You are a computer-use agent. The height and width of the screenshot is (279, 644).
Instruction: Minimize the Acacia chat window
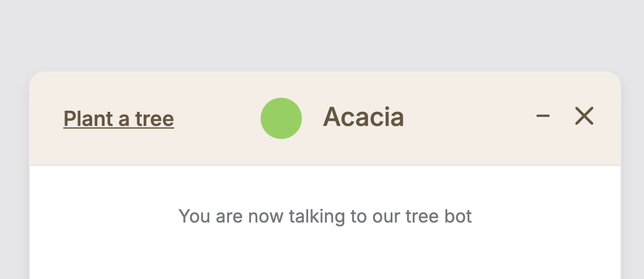coord(543,116)
